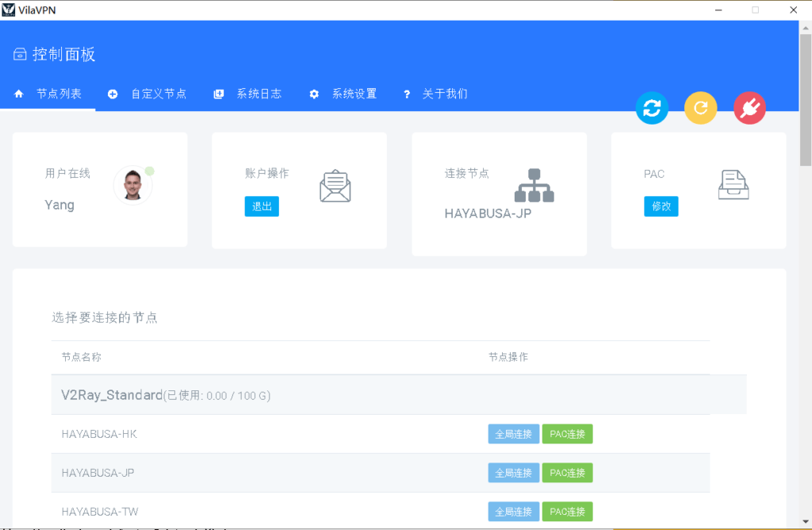Click the 用户在线 label
Screen dimensions: 812x530
(x=67, y=174)
